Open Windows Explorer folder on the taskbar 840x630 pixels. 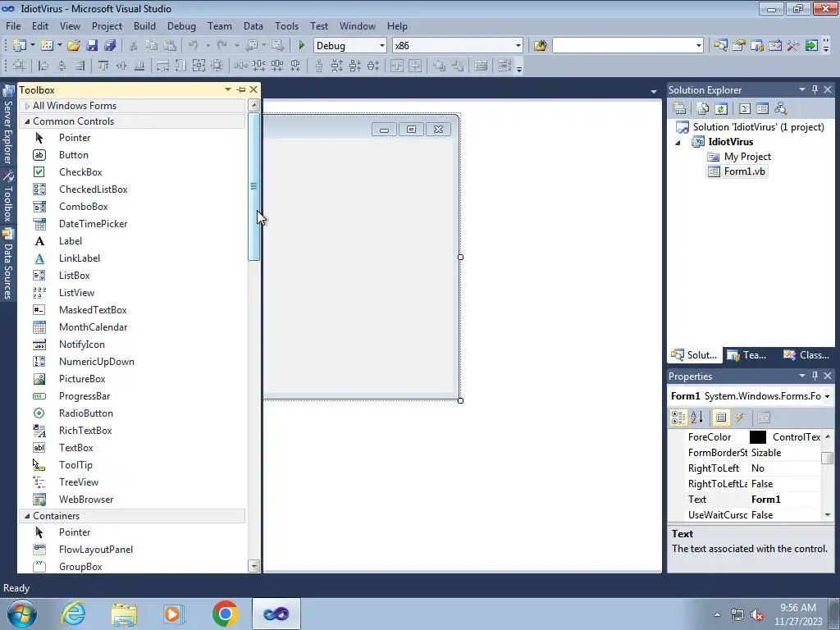124,614
